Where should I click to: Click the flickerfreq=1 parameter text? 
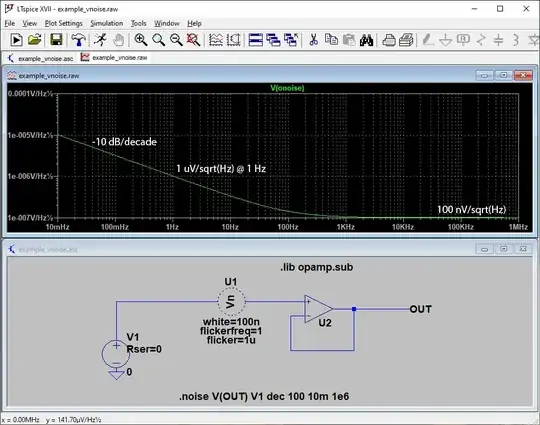pos(231,331)
